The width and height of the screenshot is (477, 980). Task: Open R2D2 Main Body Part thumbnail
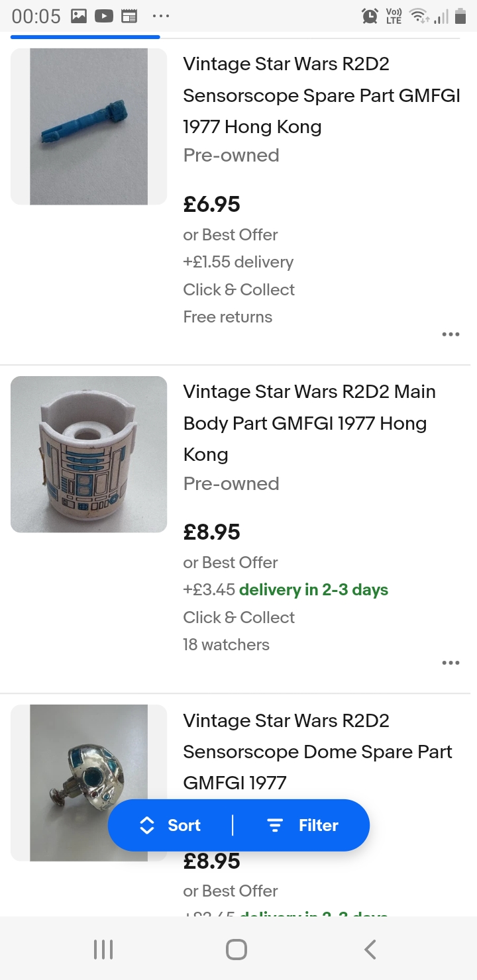pos(89,454)
